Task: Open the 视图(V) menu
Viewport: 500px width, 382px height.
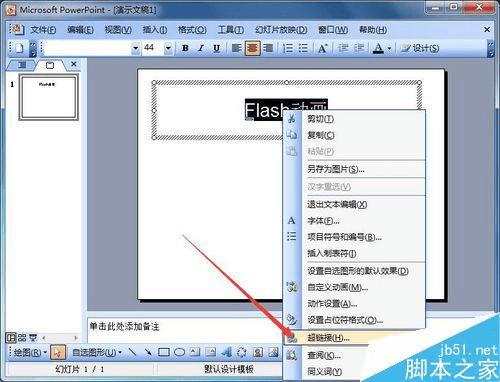Action: point(118,30)
